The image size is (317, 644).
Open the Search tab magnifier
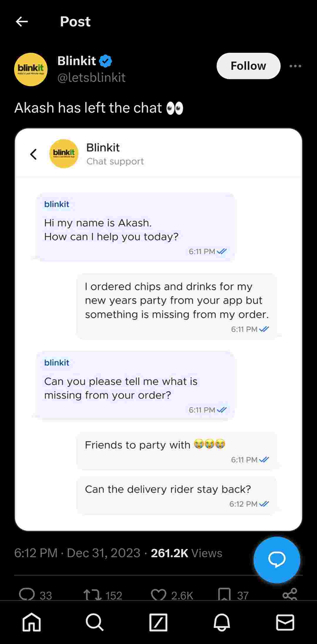95,622
